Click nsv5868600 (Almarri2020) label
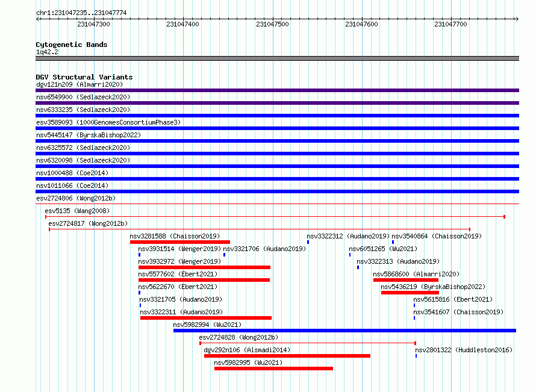Image resolution: width=536 pixels, height=392 pixels. (x=416, y=274)
